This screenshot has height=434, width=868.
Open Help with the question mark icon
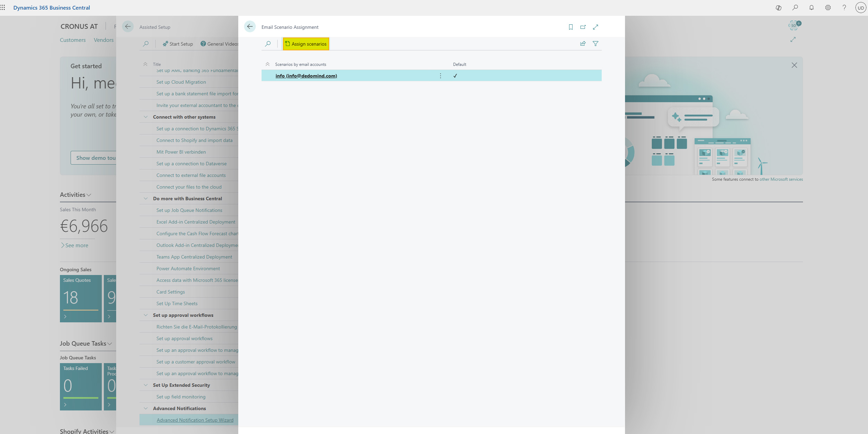pyautogui.click(x=844, y=7)
